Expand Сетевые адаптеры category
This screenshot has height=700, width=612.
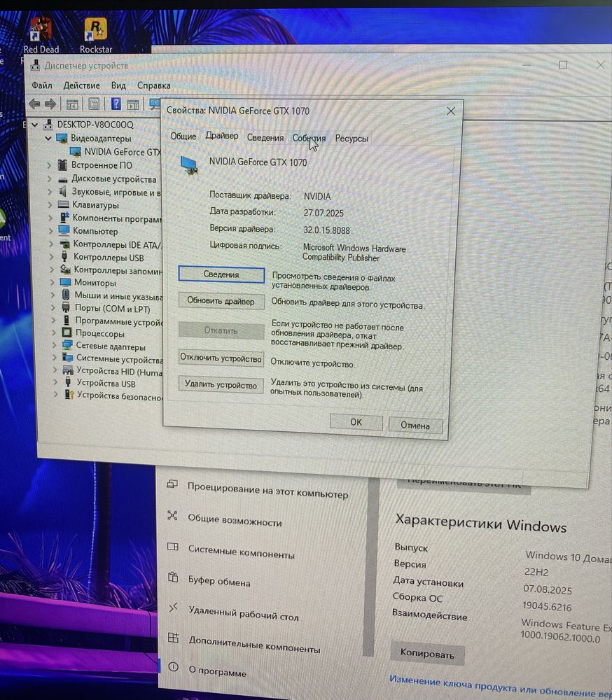[x=54, y=345]
